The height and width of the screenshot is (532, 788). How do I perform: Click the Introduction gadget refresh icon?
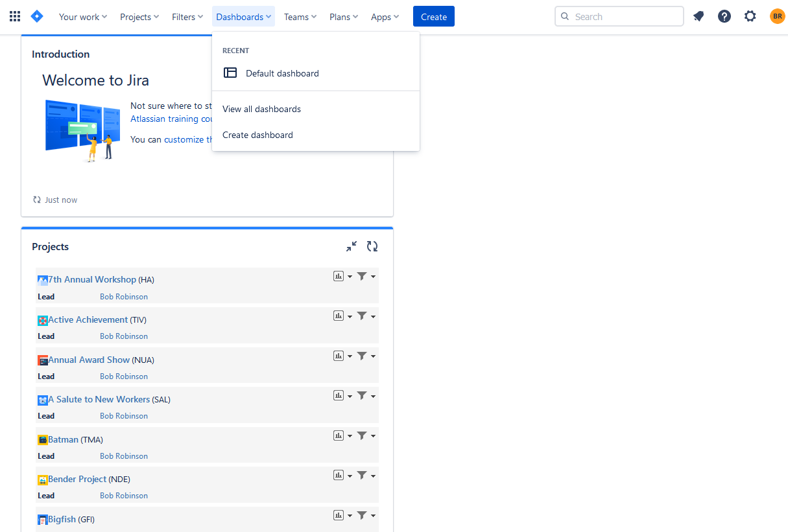pos(37,200)
